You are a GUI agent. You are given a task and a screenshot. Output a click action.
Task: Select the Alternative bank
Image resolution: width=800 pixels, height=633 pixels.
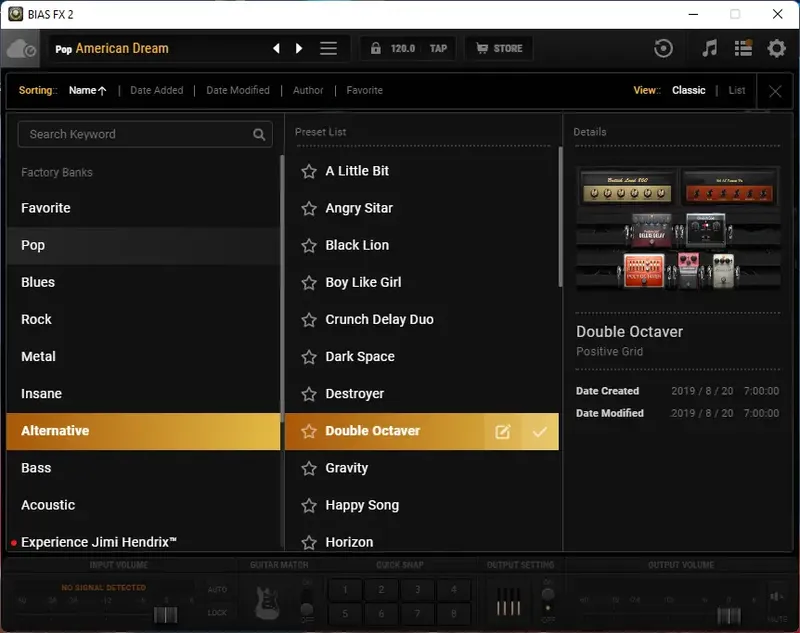click(143, 431)
